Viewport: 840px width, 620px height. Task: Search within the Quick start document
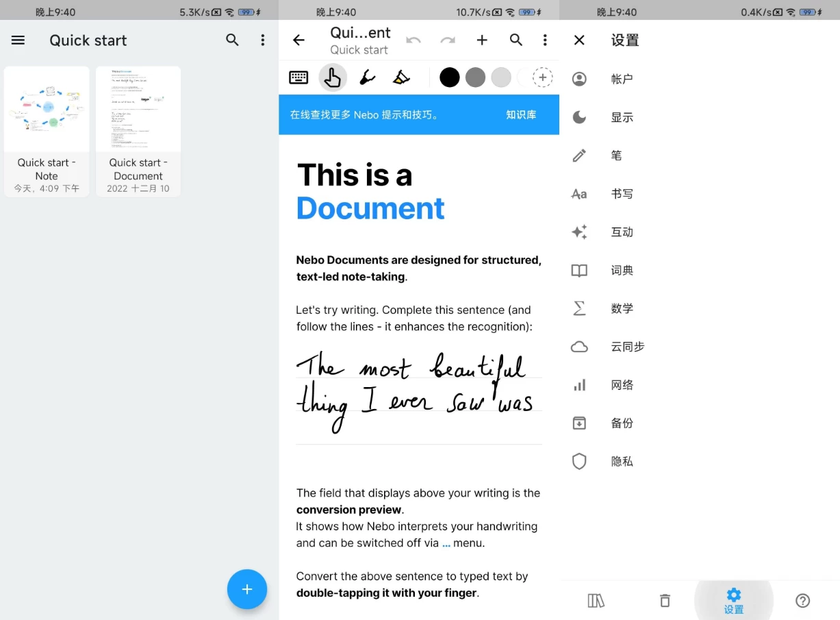516,40
